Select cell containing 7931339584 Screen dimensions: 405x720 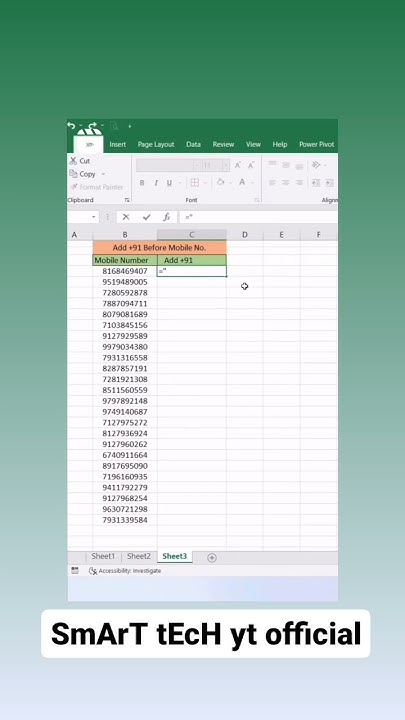[x=125, y=520]
